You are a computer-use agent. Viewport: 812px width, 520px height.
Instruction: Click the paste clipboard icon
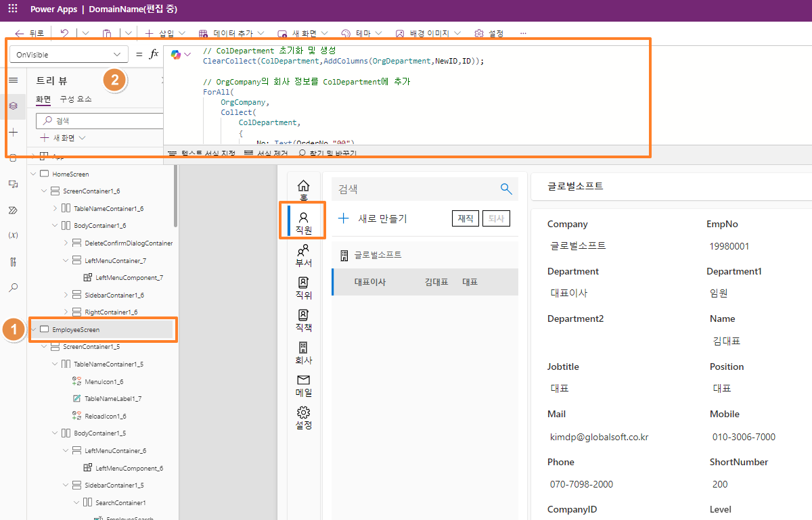pos(107,32)
